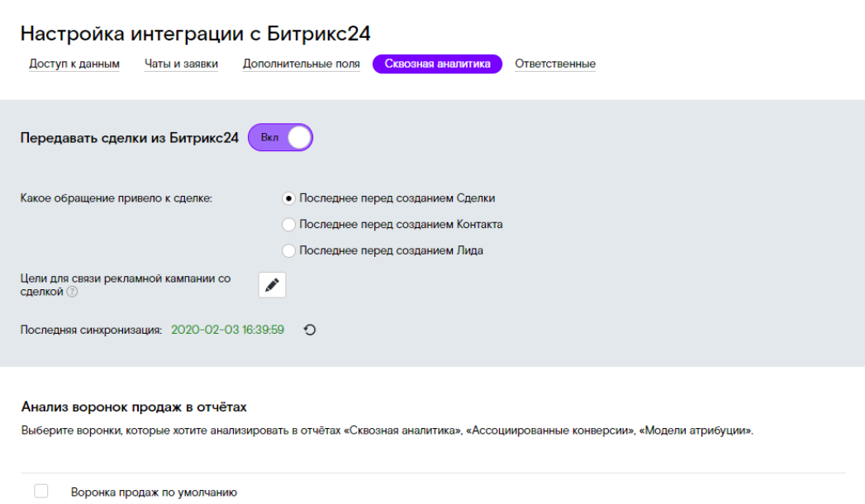This screenshot has width=865, height=504.
Task: Open the Ответственные tab
Action: (x=555, y=64)
